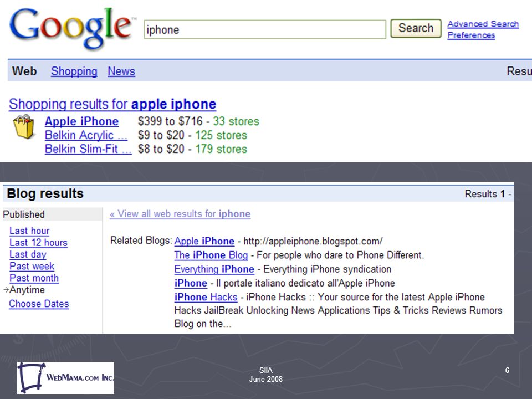Open Shopping results for apple iphone
Screen dimensions: 532x399
(x=112, y=104)
